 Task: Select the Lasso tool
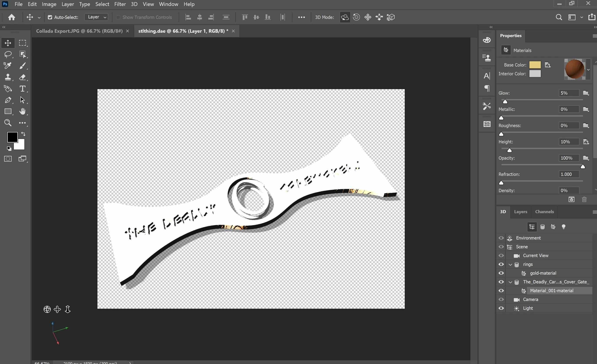pos(8,54)
